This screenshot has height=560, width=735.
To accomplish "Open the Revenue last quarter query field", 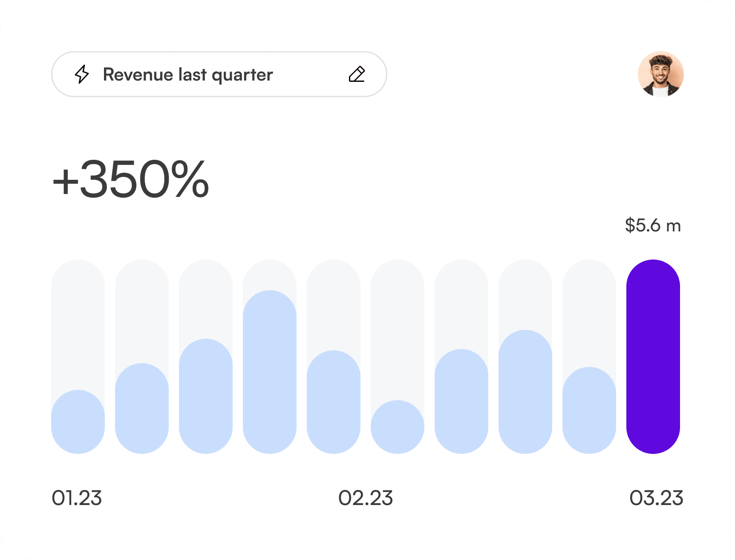I will click(x=188, y=74).
